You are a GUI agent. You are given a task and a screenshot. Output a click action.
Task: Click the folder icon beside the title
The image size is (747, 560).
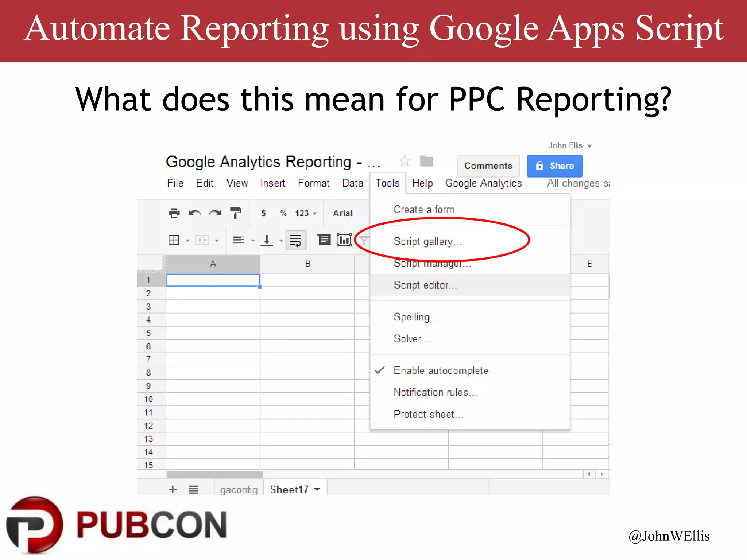click(x=426, y=161)
